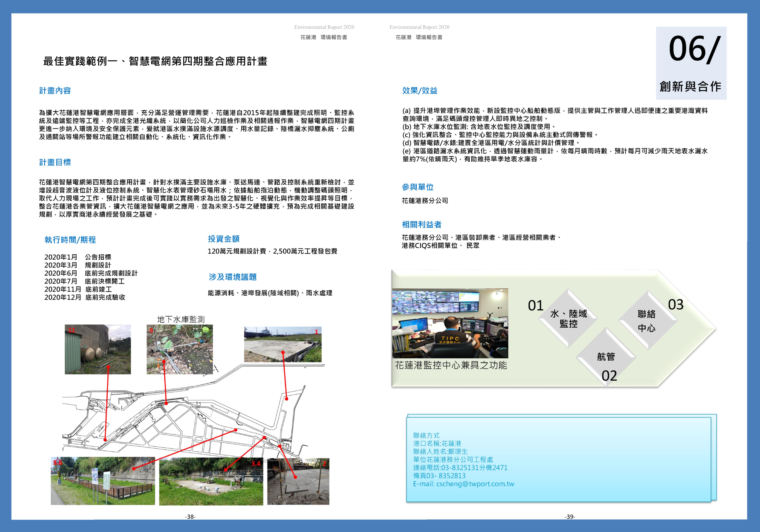This screenshot has height=532, width=760.
Task: Click the 相關利益者 heading
Action: coord(421,225)
